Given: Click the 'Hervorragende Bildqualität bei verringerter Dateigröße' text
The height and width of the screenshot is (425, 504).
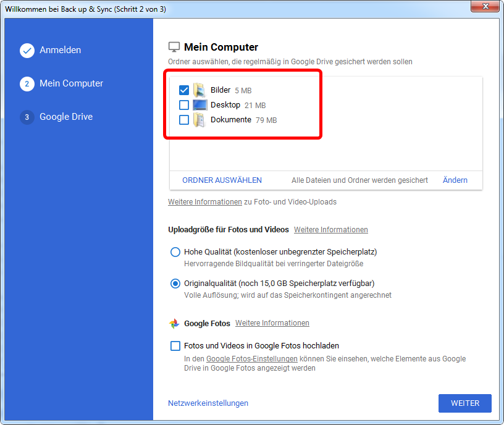Looking at the screenshot, I should click(274, 264).
